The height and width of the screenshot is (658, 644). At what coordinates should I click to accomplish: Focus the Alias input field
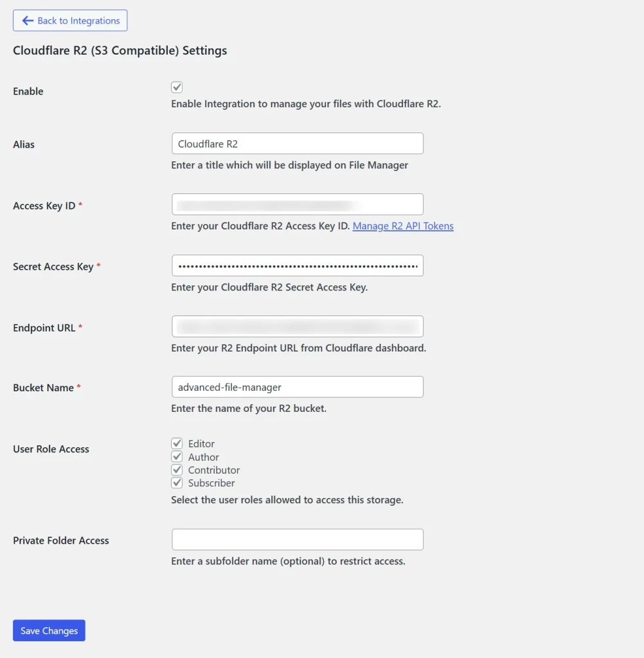[297, 143]
